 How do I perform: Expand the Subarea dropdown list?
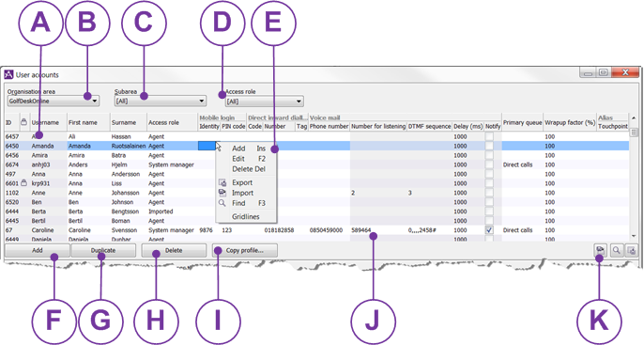202,101
